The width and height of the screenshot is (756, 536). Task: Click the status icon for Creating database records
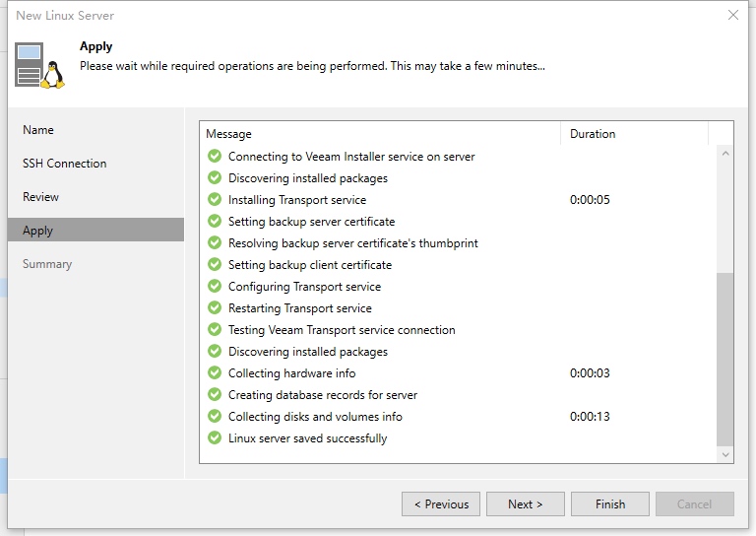pyautogui.click(x=215, y=395)
